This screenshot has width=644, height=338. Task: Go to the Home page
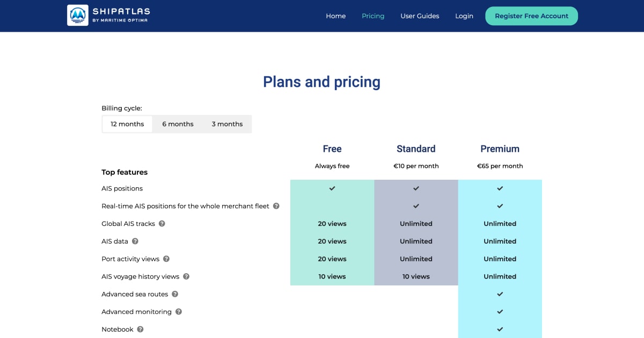tap(335, 16)
